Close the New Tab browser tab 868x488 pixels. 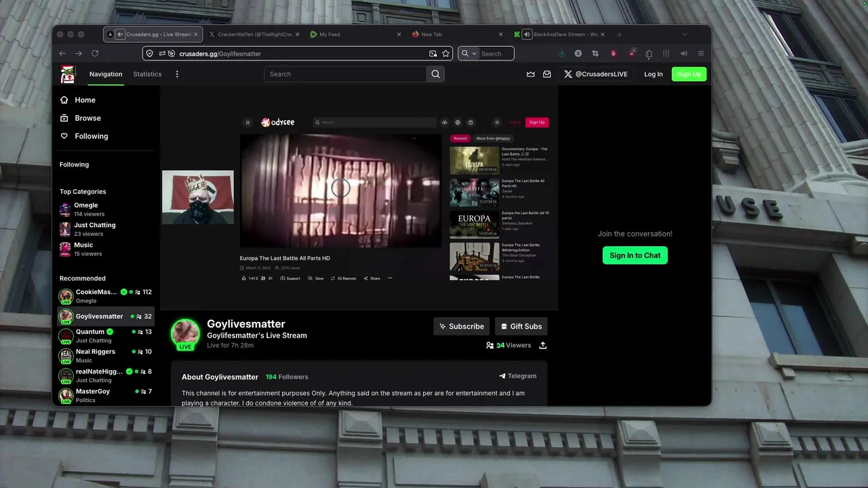tap(501, 35)
